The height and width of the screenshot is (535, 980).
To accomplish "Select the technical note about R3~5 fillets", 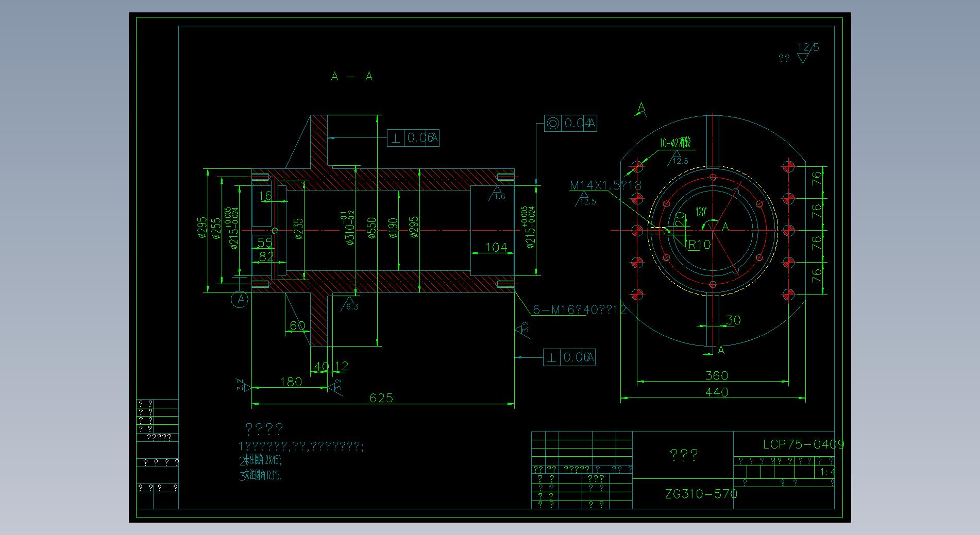I will coord(261,476).
